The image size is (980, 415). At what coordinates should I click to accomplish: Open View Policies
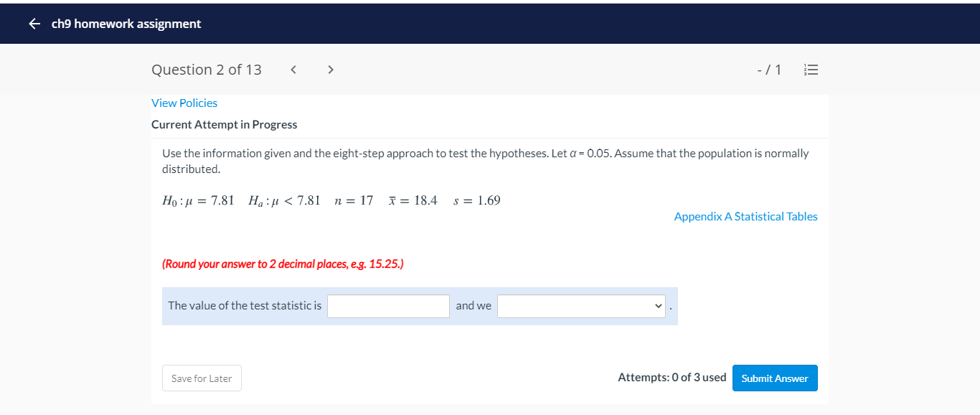[184, 103]
